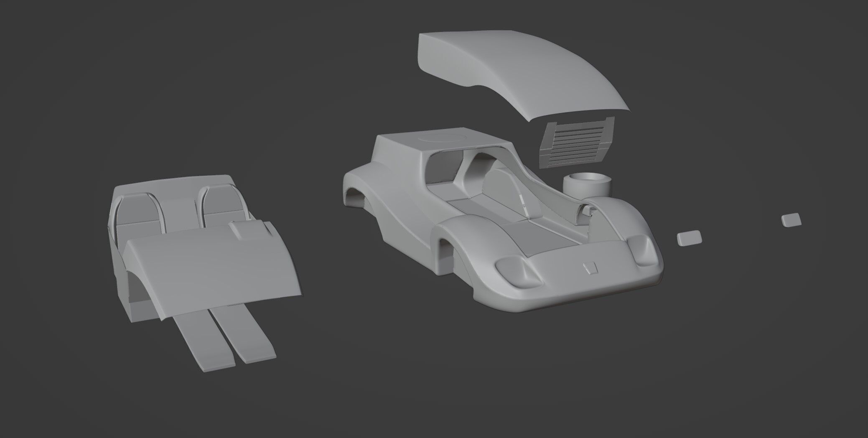Image resolution: width=868 pixels, height=438 pixels.
Task: Click the car body's left headlight bump
Action: tap(520, 272)
